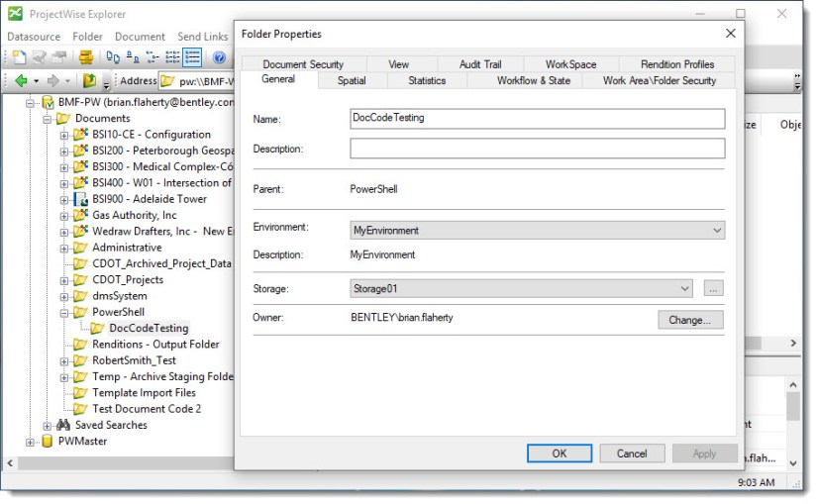The height and width of the screenshot is (504, 817).
Task: Open the Datasource menu
Action: point(34,37)
